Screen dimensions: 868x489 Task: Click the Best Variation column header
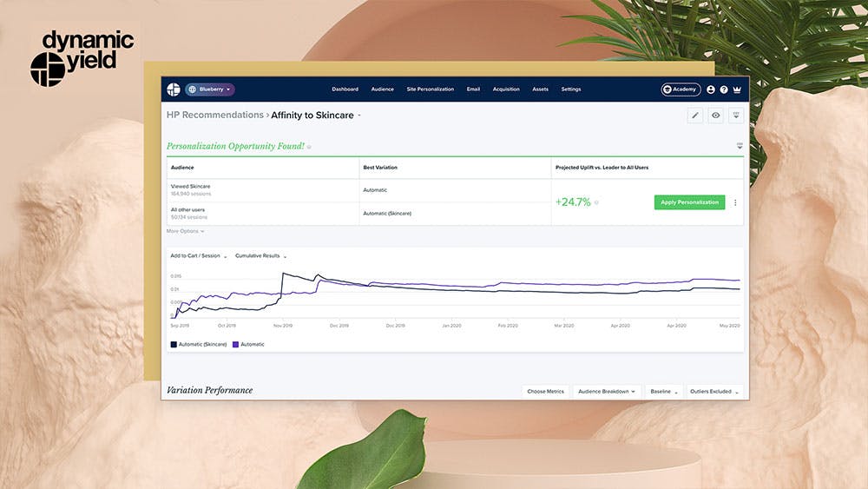[x=380, y=168]
